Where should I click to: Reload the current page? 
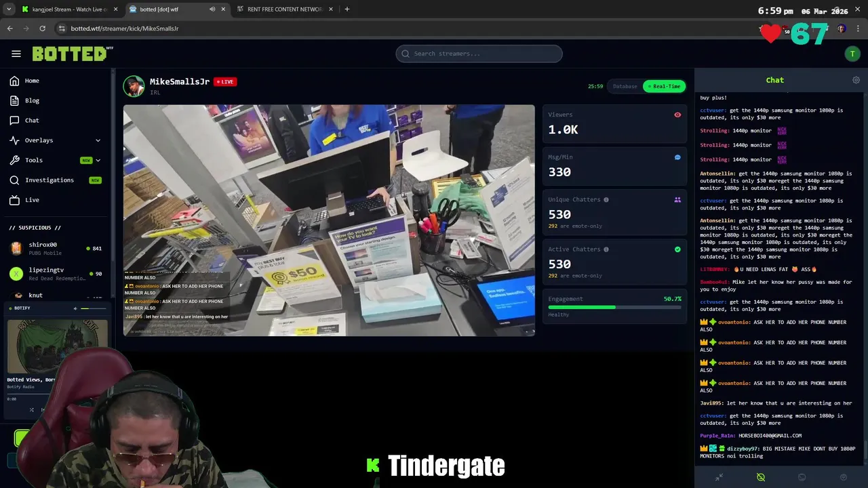click(43, 28)
